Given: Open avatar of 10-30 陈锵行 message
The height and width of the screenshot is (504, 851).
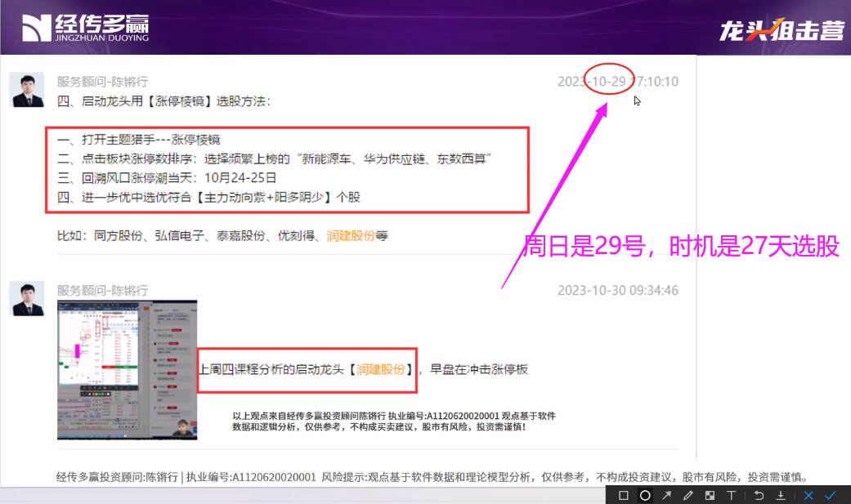Looking at the screenshot, I should 27,298.
